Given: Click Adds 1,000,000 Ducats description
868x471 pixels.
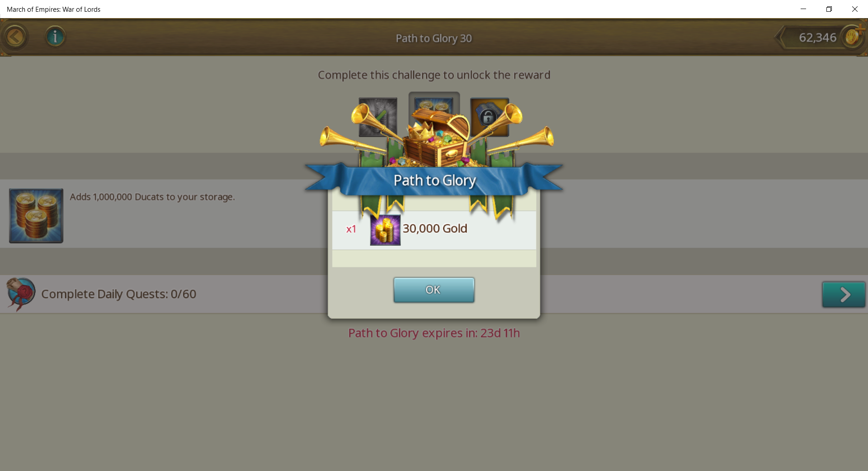Looking at the screenshot, I should (152, 197).
